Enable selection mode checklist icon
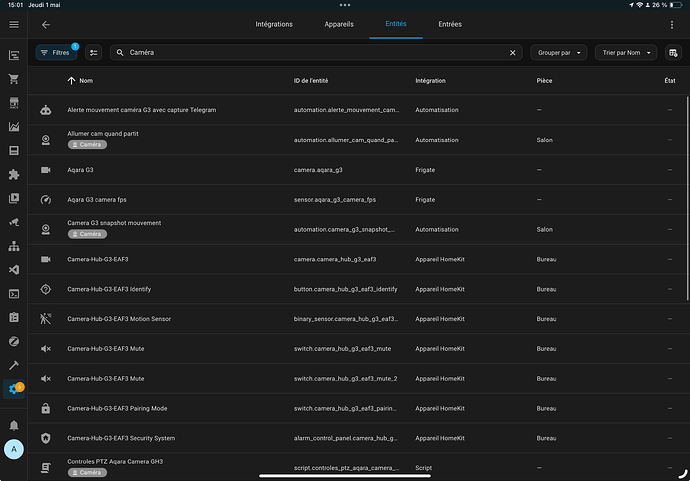This screenshot has width=690, height=481. click(x=94, y=52)
